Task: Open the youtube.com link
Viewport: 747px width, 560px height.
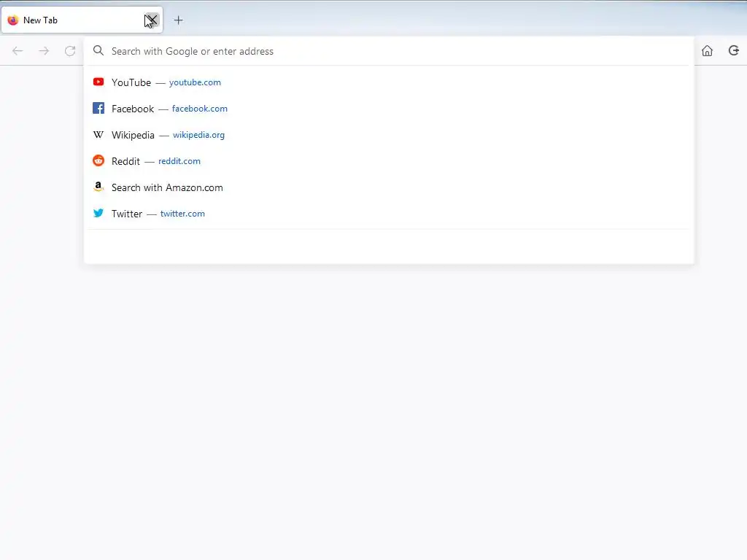Action: tap(195, 82)
